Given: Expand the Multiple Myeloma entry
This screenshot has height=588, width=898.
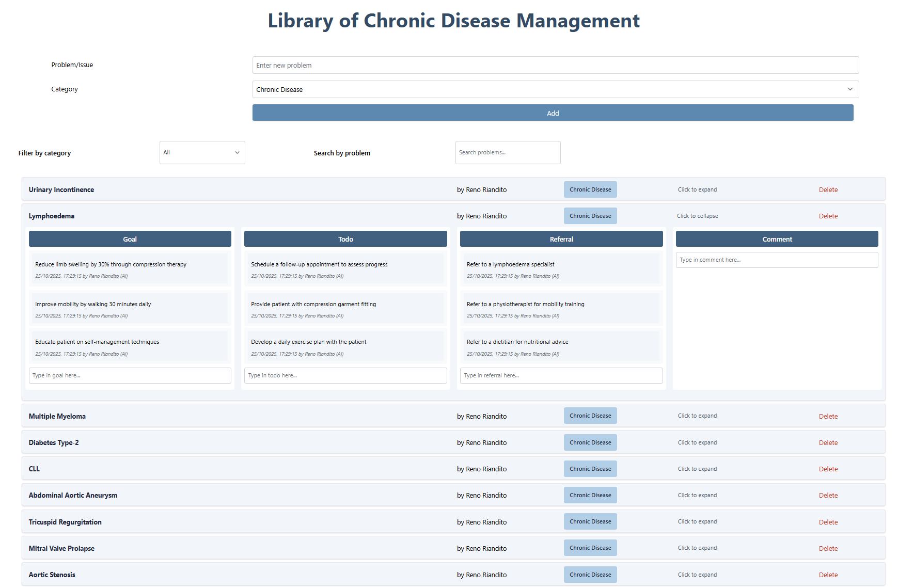Looking at the screenshot, I should [x=697, y=416].
